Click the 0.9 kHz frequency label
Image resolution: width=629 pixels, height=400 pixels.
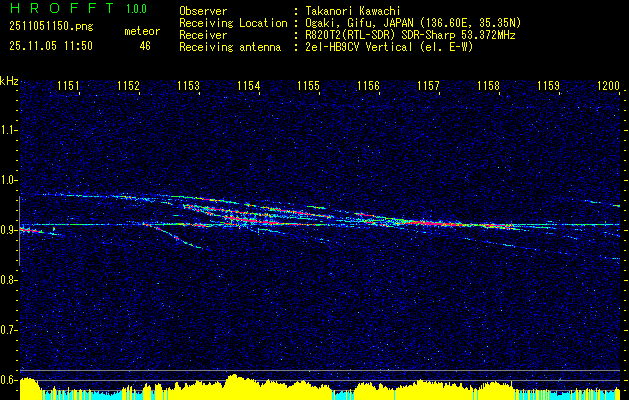(x=9, y=230)
